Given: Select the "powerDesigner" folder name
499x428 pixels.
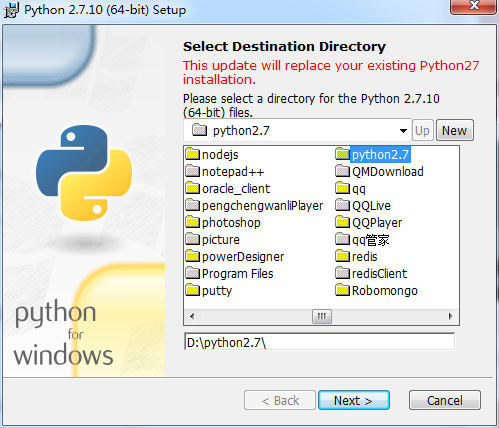Looking at the screenshot, I should [243, 257].
